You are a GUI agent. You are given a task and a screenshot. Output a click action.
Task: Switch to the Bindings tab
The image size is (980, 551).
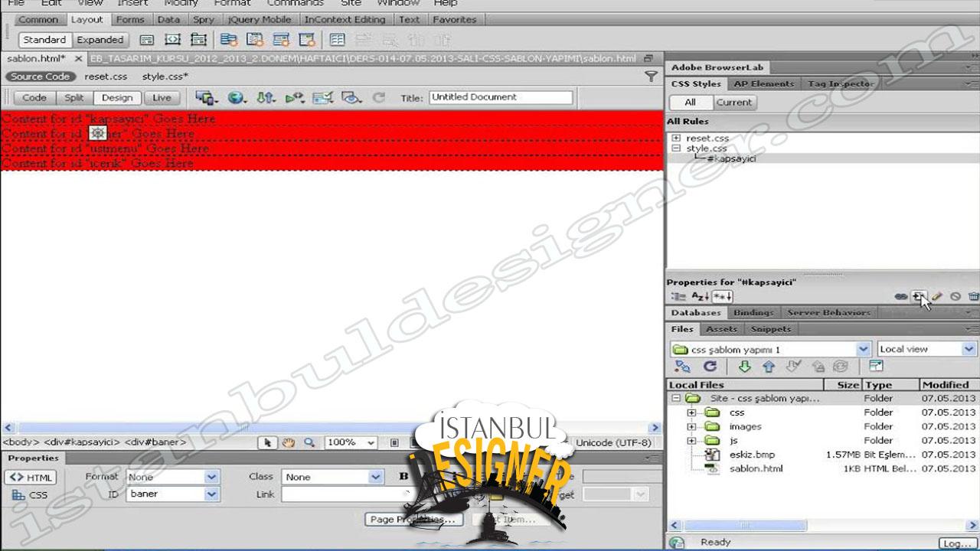pos(753,312)
